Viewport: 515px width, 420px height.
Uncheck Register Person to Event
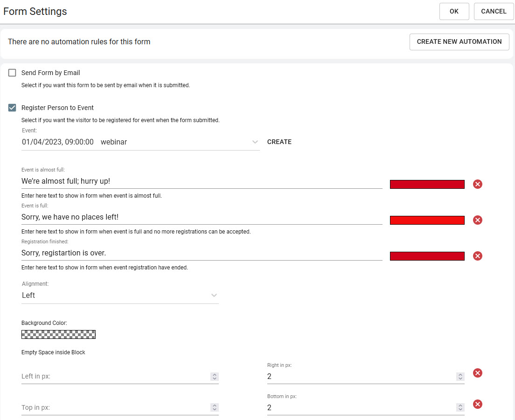[12, 108]
